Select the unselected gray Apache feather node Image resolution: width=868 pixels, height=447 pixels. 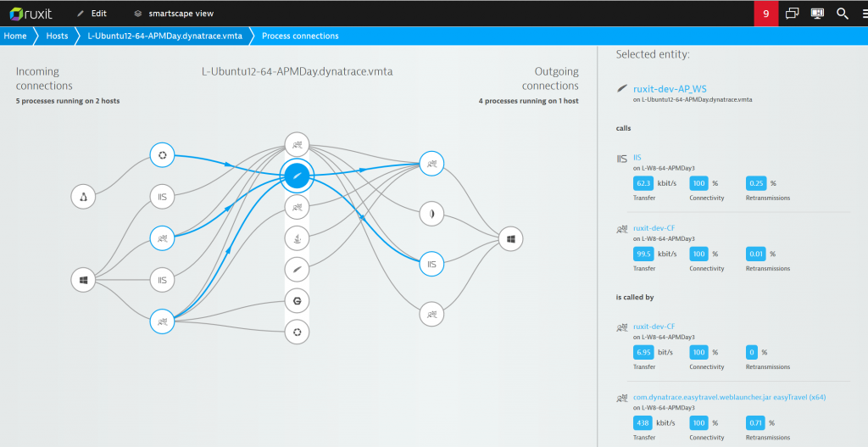point(298,270)
